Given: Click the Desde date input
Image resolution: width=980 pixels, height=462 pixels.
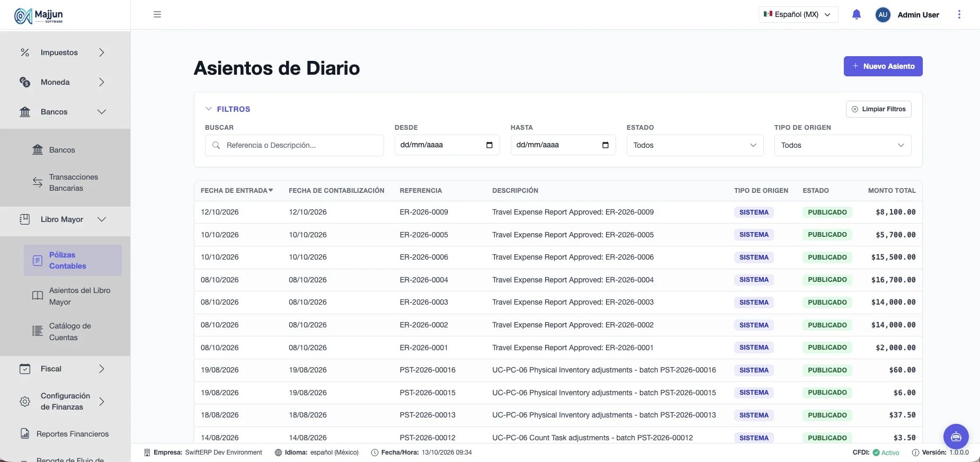Looking at the screenshot, I should [x=447, y=145].
